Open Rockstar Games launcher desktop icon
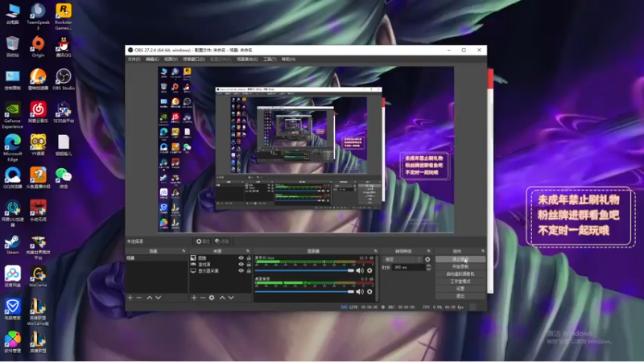644x362 pixels. 64,16
